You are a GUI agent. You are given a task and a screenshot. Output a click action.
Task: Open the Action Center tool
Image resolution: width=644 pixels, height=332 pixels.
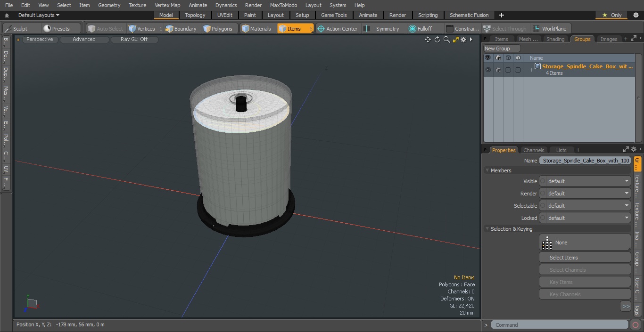(x=337, y=29)
